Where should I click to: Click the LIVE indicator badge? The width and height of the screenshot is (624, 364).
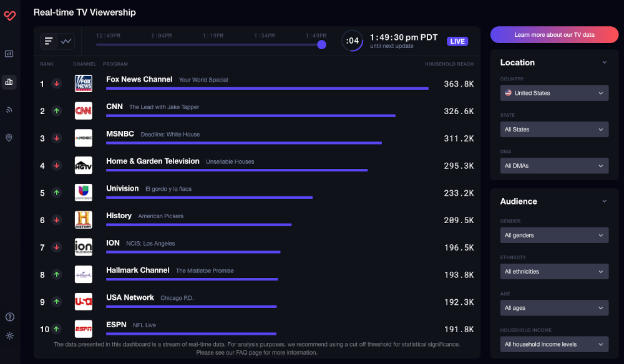click(x=457, y=41)
